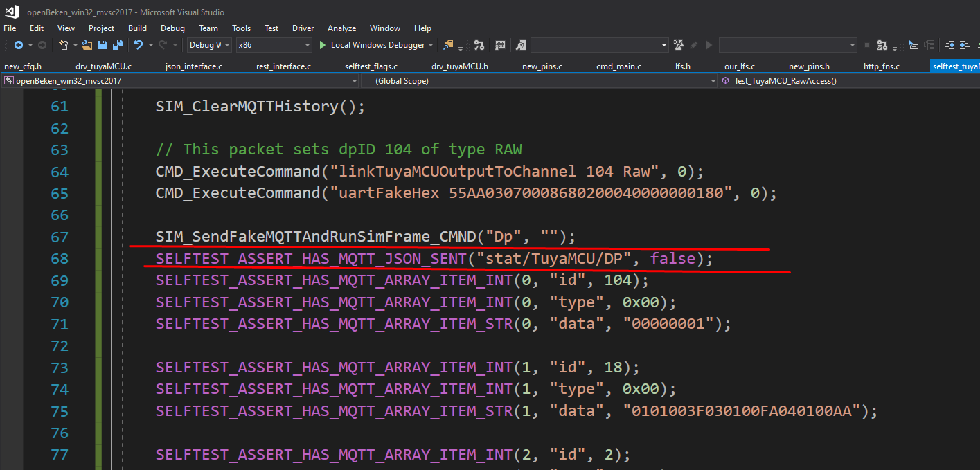Switch to the drv_tuyaMCU.h tab

[460, 66]
